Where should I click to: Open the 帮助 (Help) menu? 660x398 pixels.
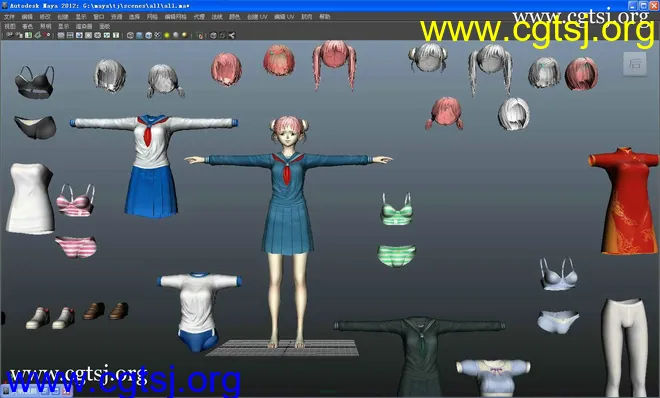(x=325, y=17)
